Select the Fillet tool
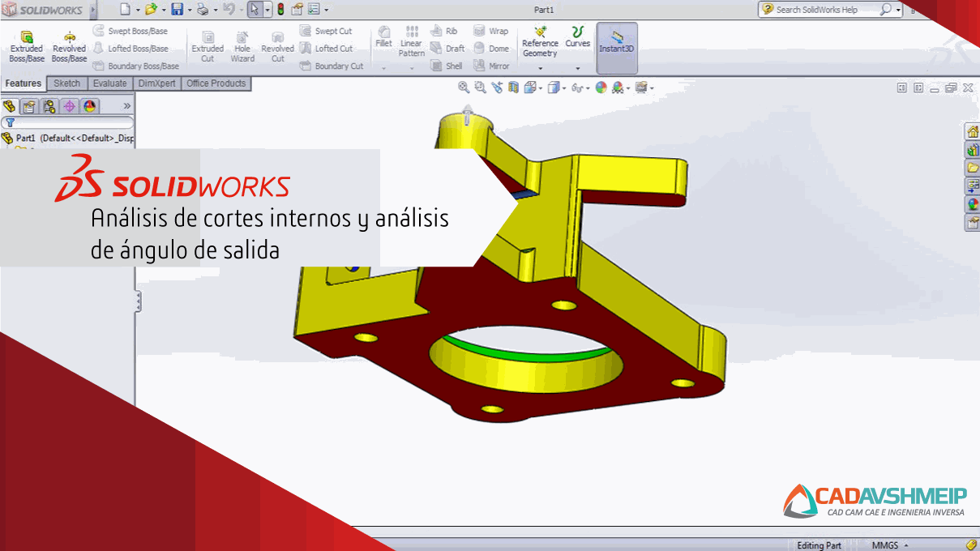This screenshot has height=551, width=980. click(x=383, y=37)
